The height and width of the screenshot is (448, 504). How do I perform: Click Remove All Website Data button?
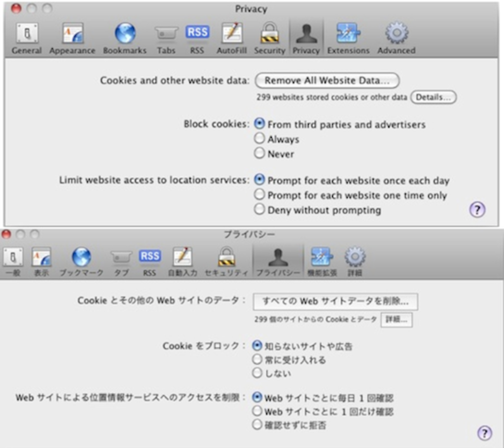pyautogui.click(x=327, y=80)
